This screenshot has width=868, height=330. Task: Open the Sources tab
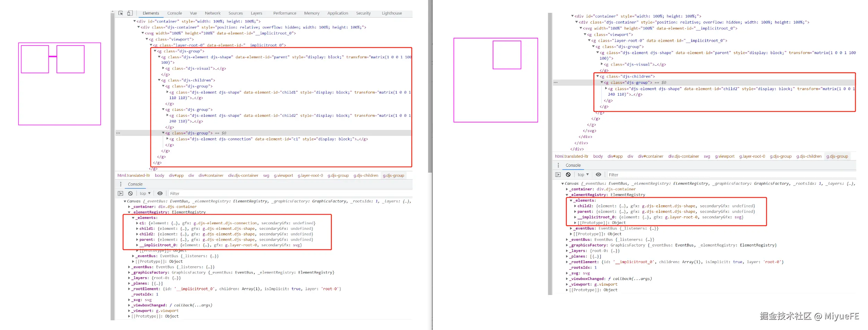[x=235, y=13]
